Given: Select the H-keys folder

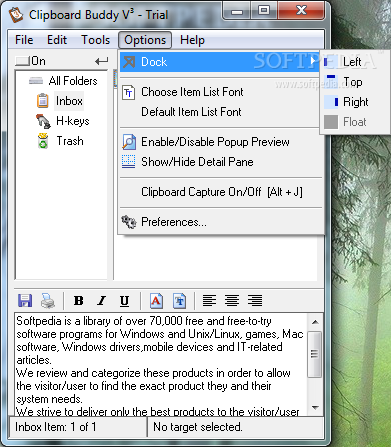Looking at the screenshot, I should tap(73, 121).
